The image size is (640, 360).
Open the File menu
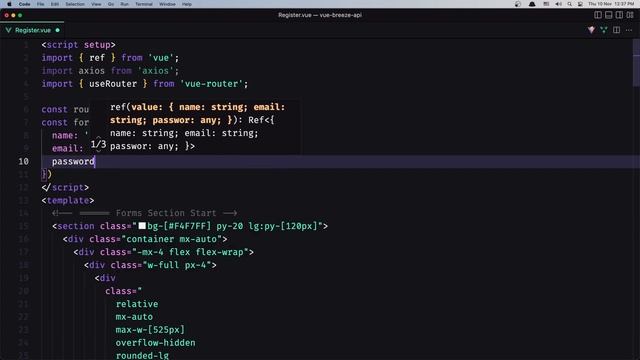pyautogui.click(x=40, y=4)
